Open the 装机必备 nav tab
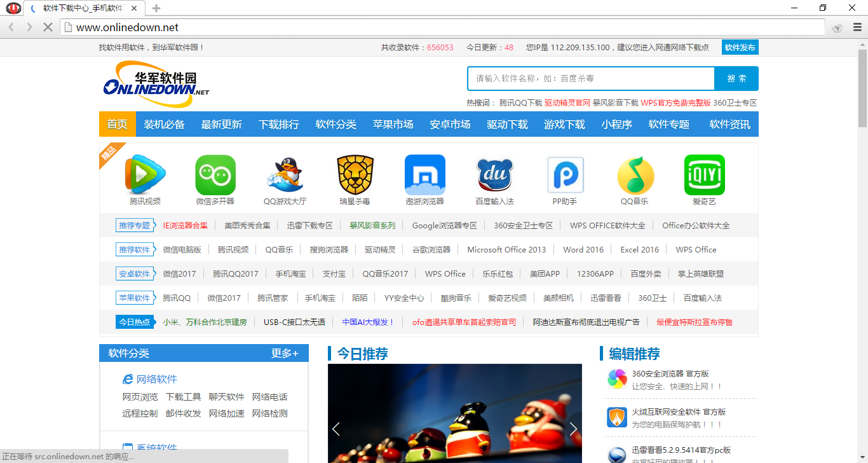Image resolution: width=868 pixels, height=463 pixels. click(x=165, y=124)
